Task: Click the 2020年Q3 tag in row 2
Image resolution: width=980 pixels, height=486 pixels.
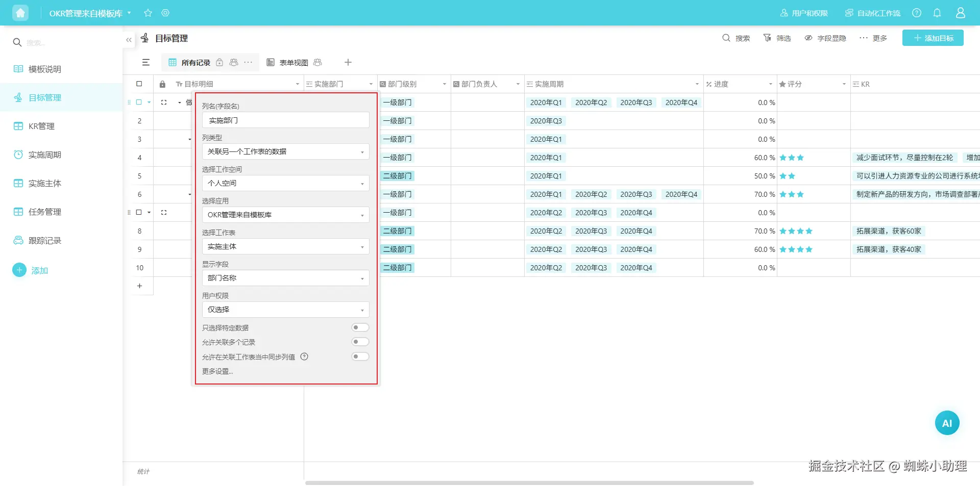Action: (546, 121)
